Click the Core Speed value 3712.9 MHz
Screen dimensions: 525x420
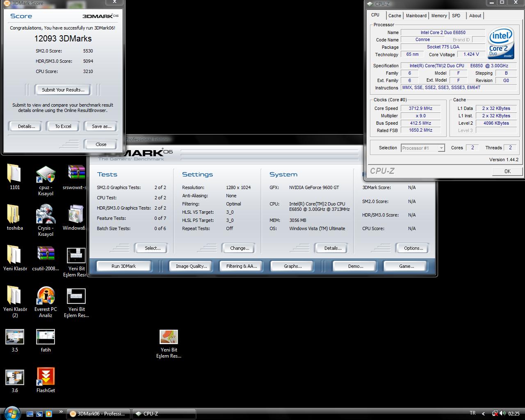(420, 108)
